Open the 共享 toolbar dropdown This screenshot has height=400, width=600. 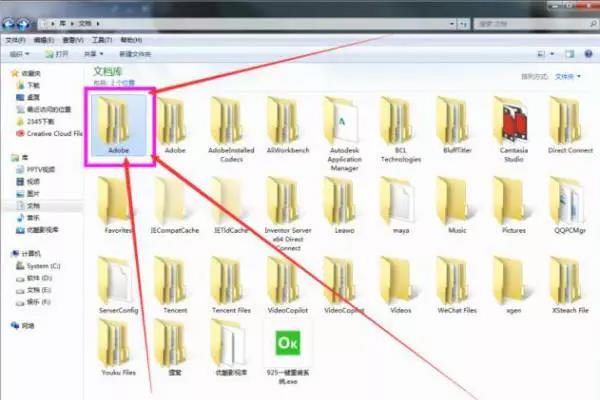93,54
